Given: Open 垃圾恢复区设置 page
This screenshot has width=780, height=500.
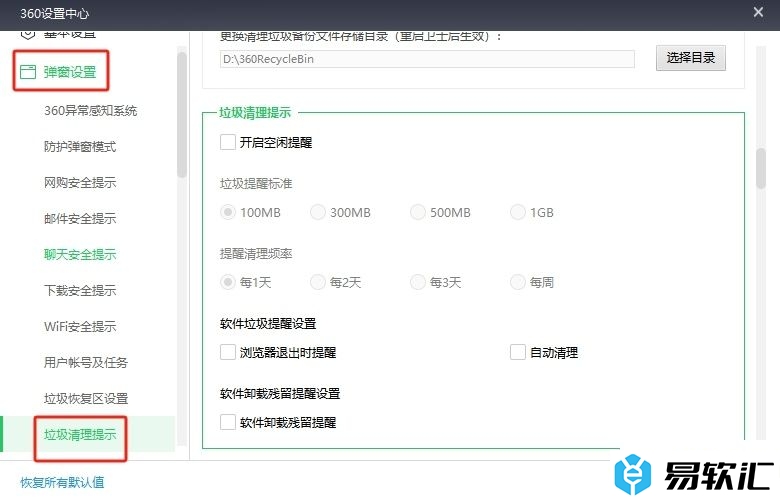Looking at the screenshot, I should pyautogui.click(x=86, y=399).
